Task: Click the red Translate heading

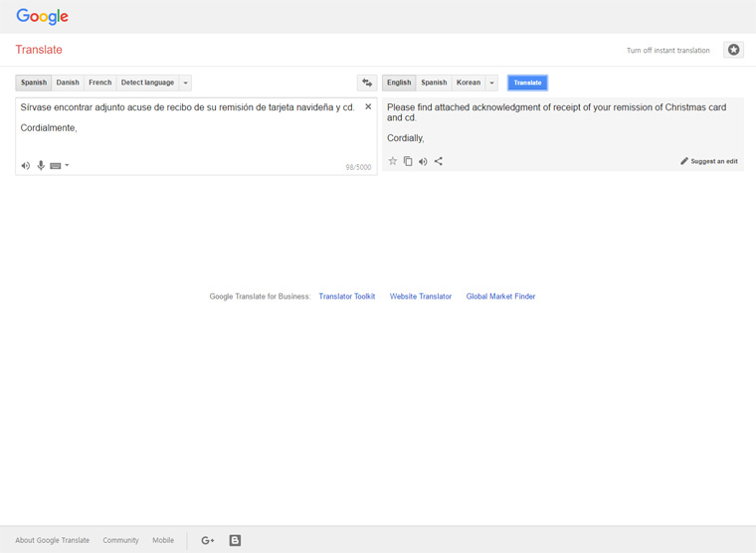Action: click(x=39, y=50)
